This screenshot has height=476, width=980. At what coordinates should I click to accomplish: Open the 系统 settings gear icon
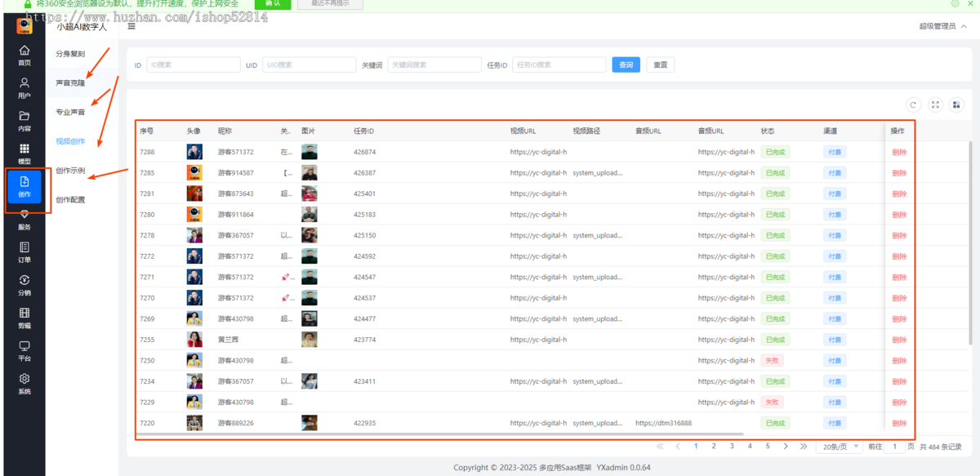(x=24, y=379)
